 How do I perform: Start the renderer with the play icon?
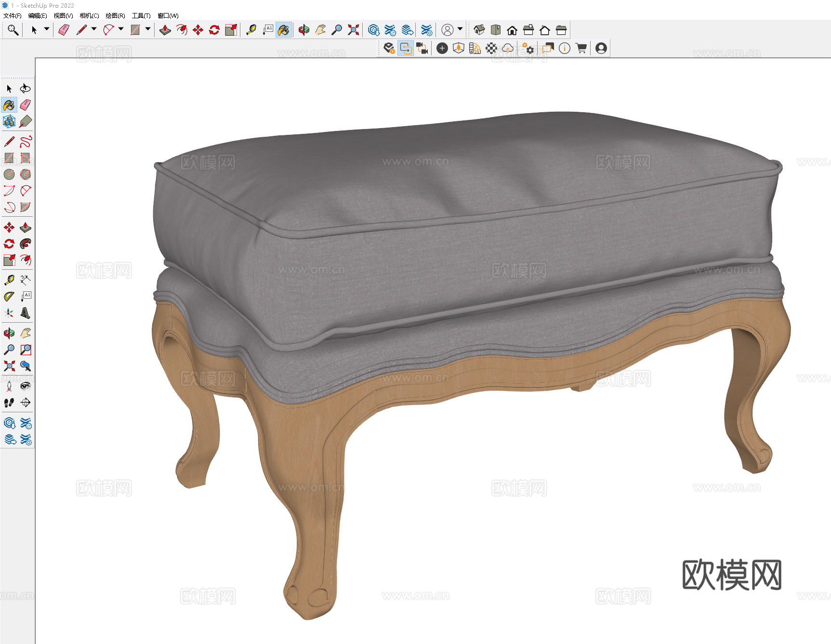tap(389, 48)
